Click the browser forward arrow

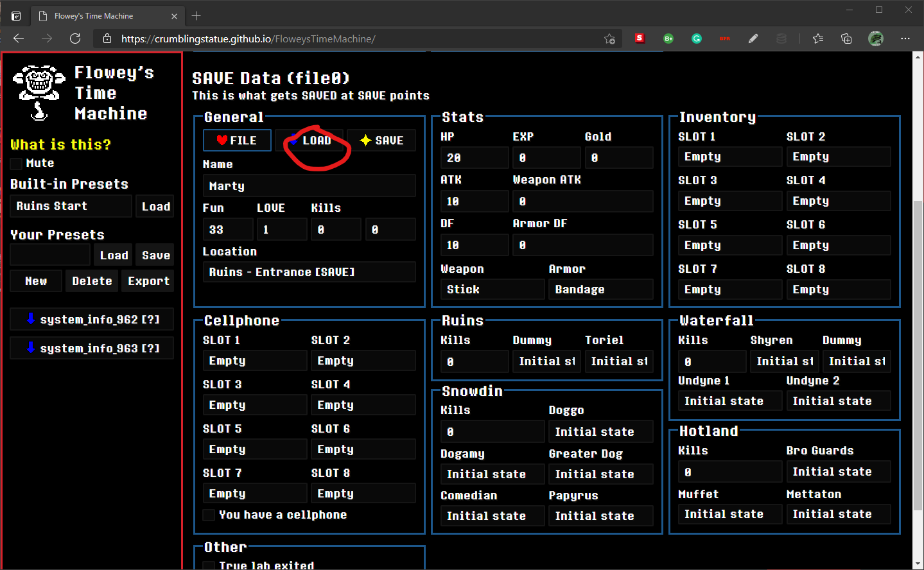(x=47, y=39)
